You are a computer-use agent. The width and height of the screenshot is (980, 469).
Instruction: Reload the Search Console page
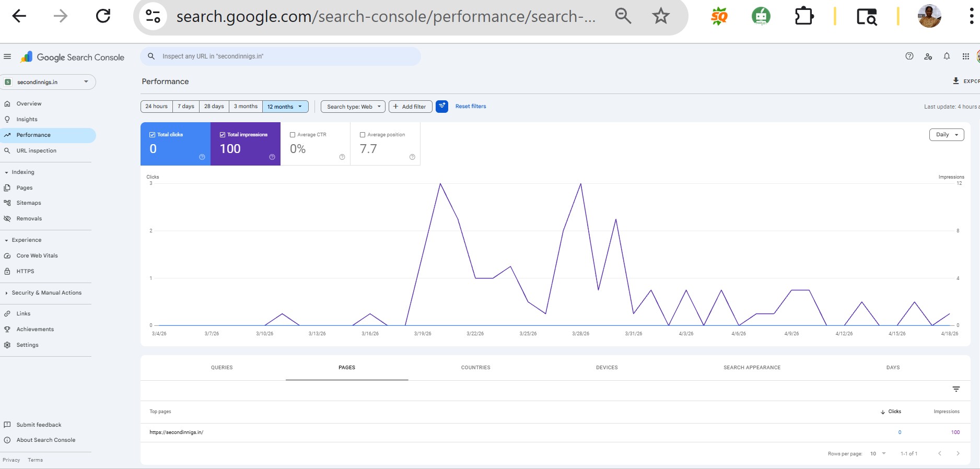click(x=103, y=16)
